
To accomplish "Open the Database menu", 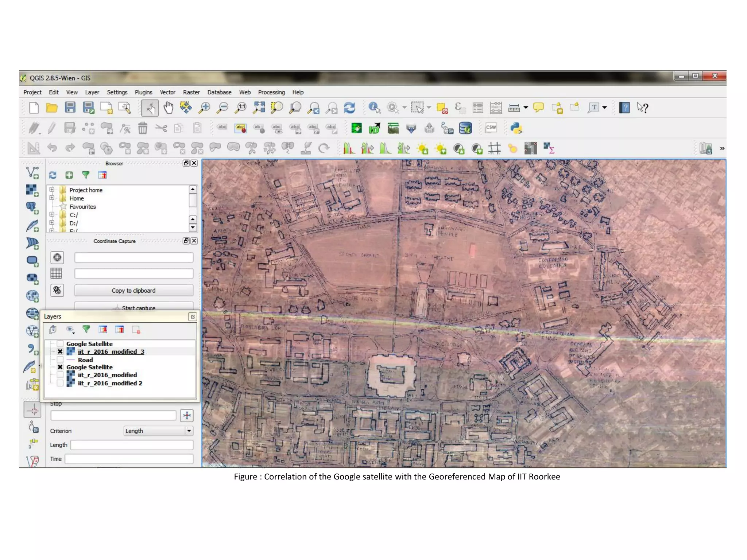I will coord(219,92).
